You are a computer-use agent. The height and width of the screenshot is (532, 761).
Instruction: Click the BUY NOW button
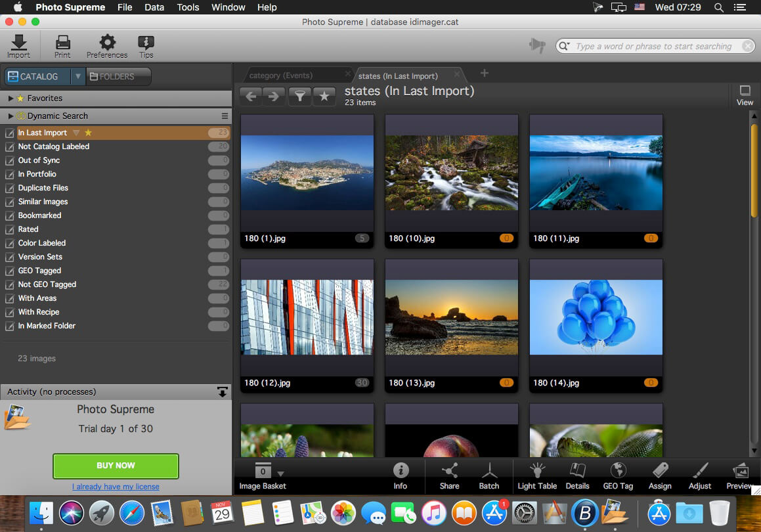[x=116, y=466]
